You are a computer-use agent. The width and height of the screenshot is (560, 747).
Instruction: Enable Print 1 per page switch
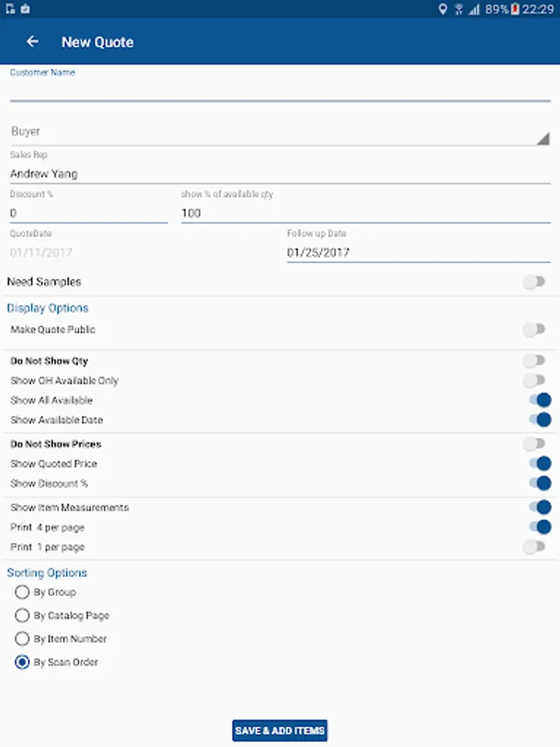[534, 547]
